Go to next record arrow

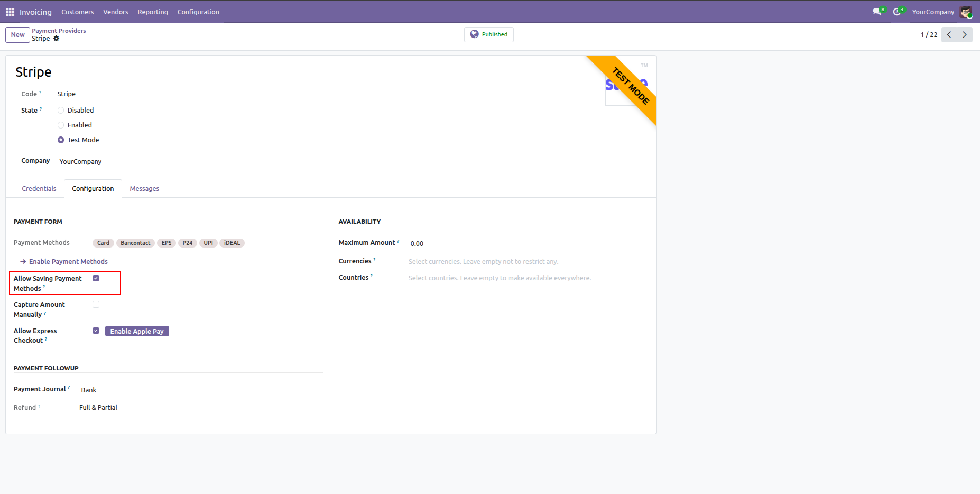click(965, 34)
